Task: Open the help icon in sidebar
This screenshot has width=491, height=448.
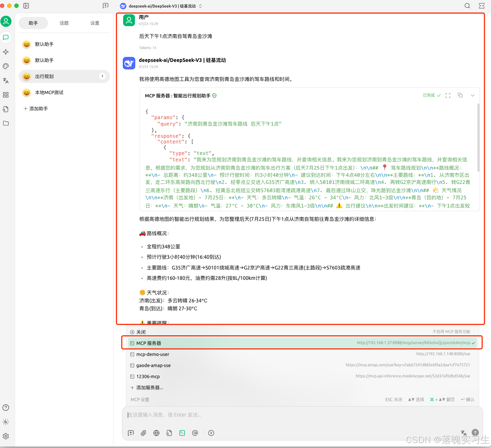Action: pos(6,408)
